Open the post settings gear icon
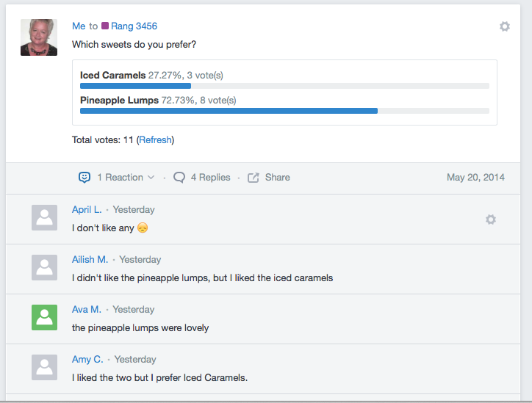Image resolution: width=532 pixels, height=403 pixels. pos(505,26)
